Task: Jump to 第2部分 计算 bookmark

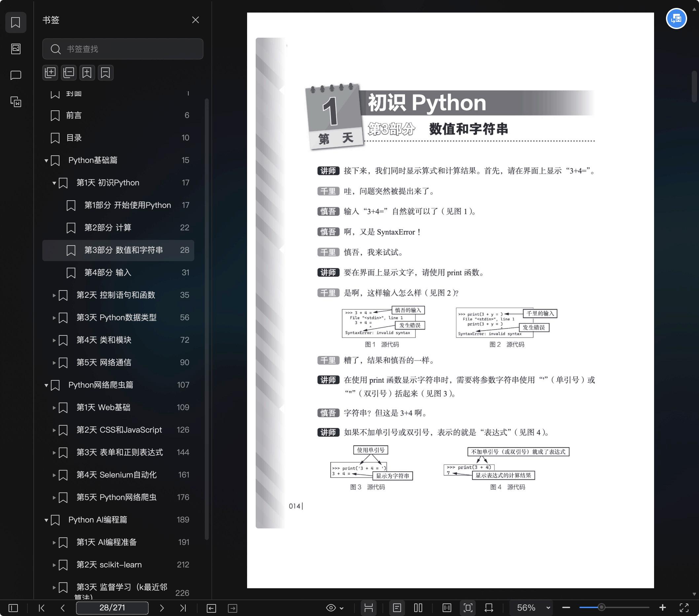Action: (x=118, y=228)
